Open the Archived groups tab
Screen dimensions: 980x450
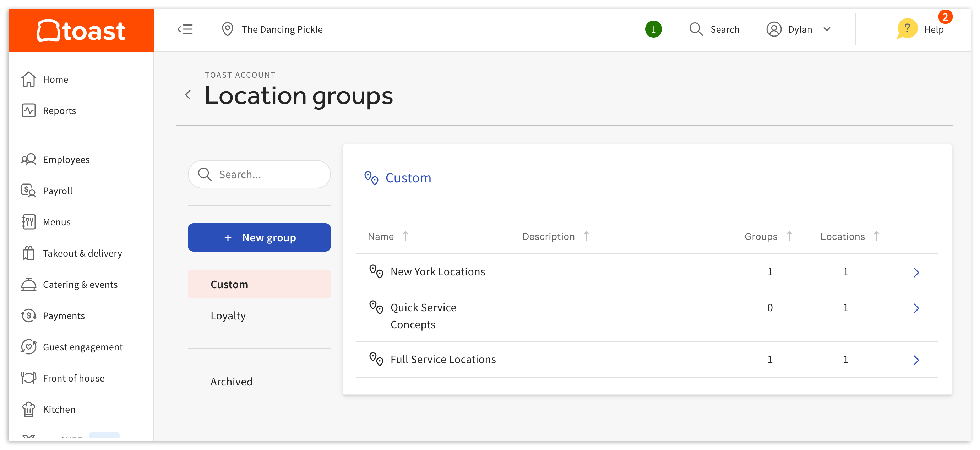(x=231, y=382)
